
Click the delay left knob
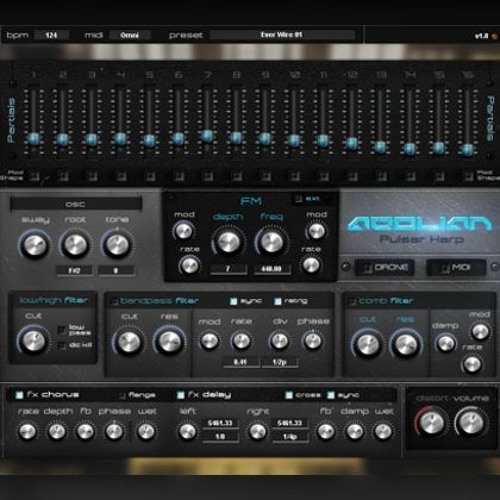tap(187, 431)
